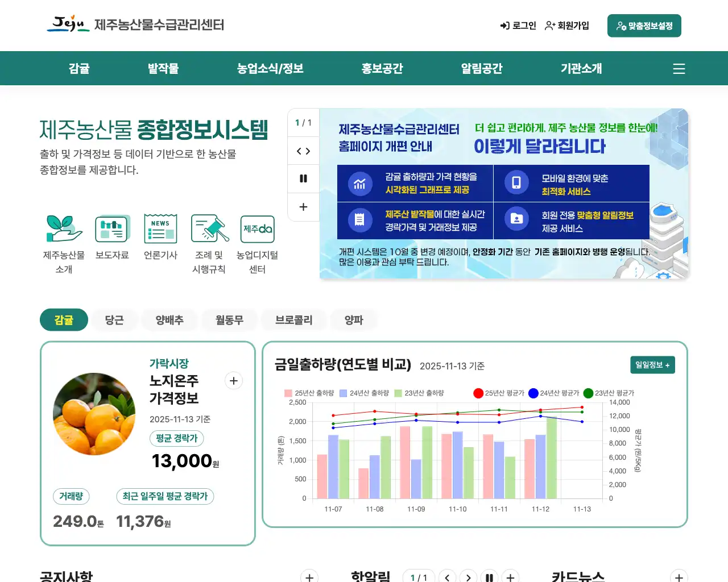
Task: Open the 밭작물 navigation menu
Action: pos(163,68)
